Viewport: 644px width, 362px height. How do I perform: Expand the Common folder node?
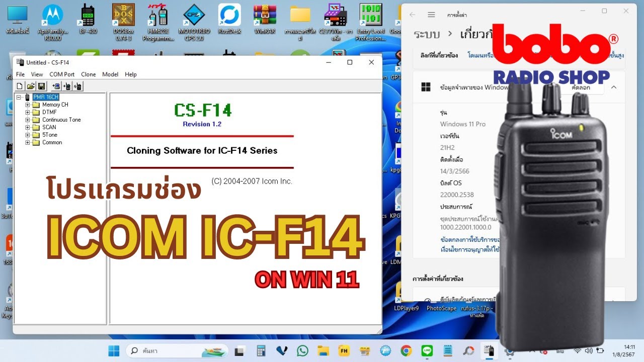[28, 142]
